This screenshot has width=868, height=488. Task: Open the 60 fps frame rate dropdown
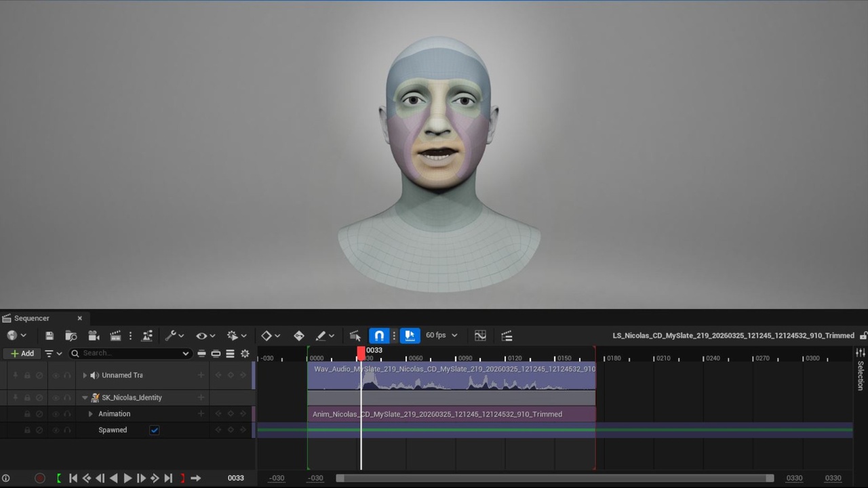pyautogui.click(x=441, y=335)
